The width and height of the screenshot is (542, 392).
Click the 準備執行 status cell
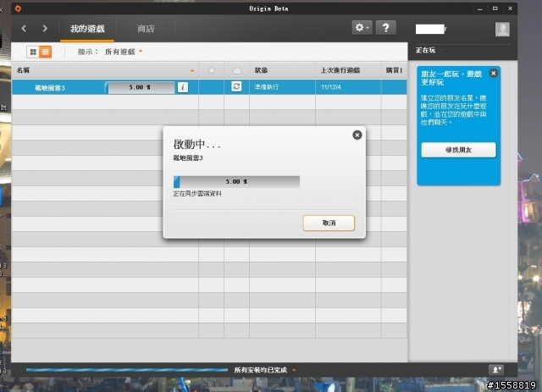(x=282, y=87)
